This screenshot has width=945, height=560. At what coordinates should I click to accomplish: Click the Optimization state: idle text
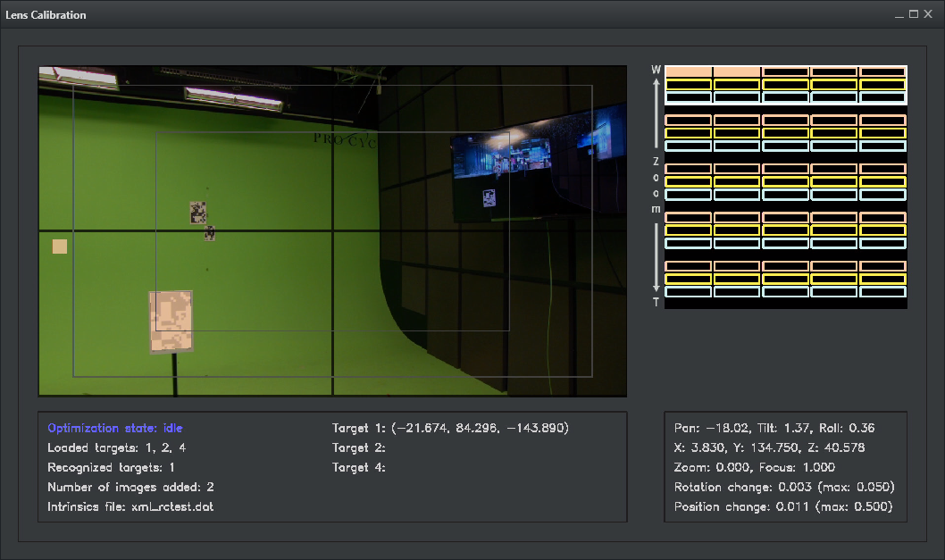click(115, 428)
